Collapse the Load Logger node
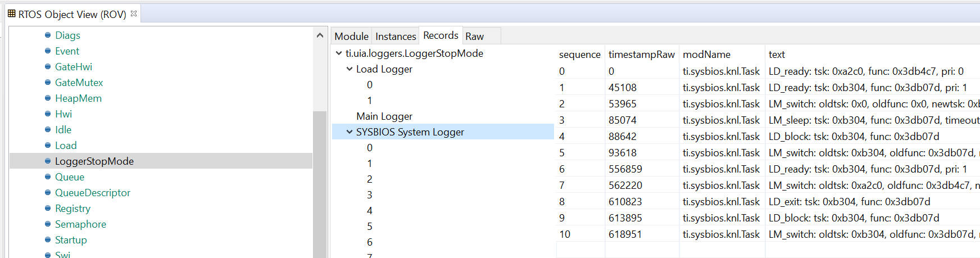980x258 pixels. (x=350, y=69)
